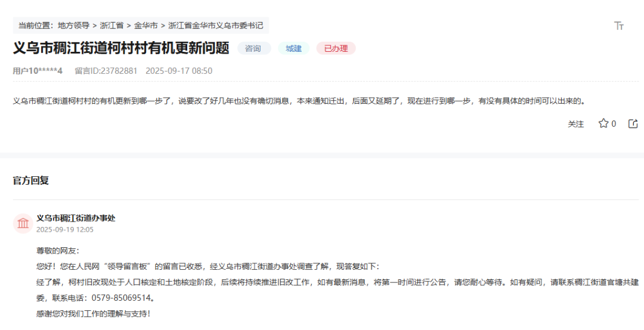644x330 pixels.
Task: Navigate to 金华市 breadcrumb link
Action: click(x=145, y=26)
